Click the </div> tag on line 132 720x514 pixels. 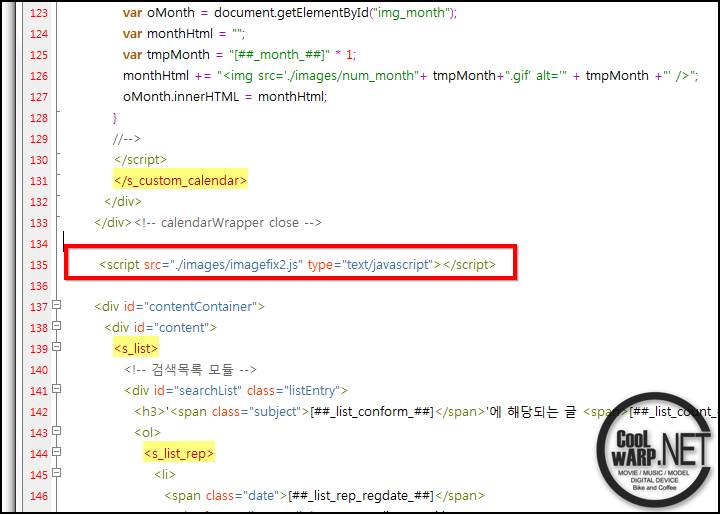(x=123, y=202)
